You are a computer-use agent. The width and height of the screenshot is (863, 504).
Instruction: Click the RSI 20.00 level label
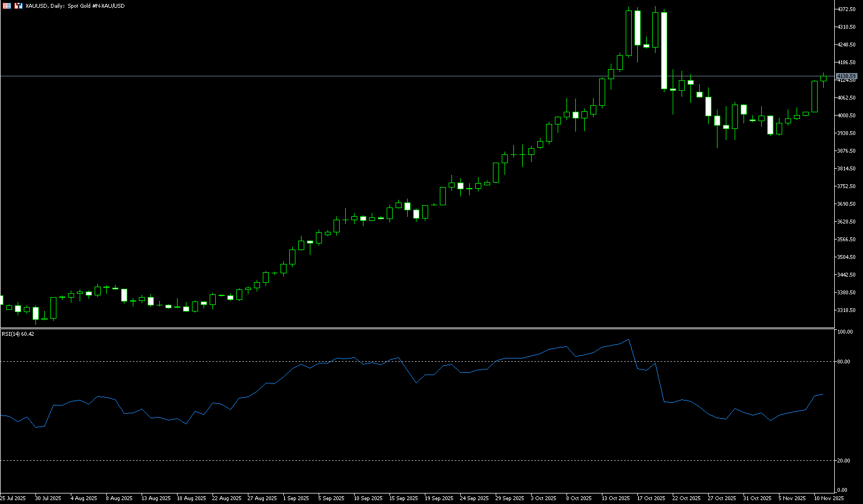[844, 461]
